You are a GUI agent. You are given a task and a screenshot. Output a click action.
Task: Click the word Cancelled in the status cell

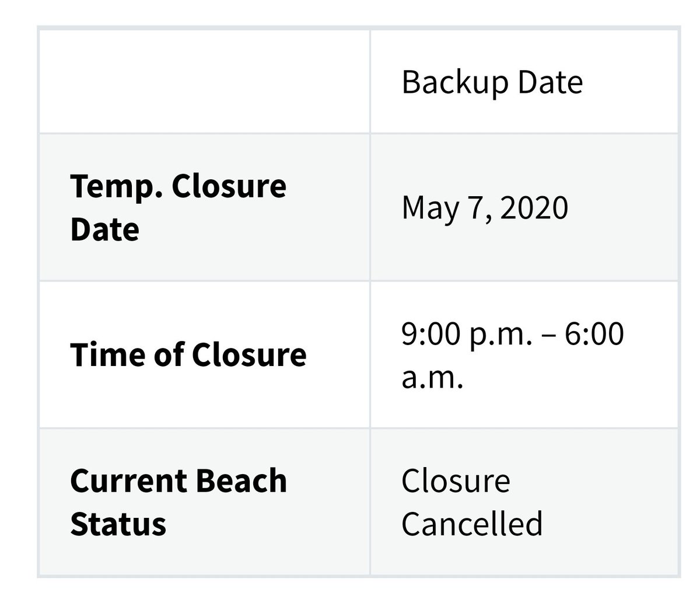pos(471,523)
